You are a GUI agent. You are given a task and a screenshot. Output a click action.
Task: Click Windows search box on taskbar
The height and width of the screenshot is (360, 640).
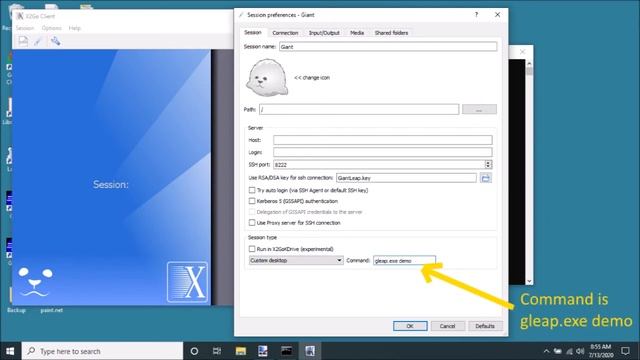click(102, 351)
